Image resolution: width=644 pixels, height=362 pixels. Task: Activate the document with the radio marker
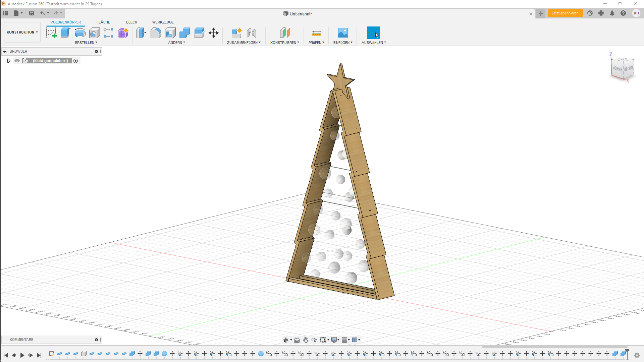click(x=76, y=61)
